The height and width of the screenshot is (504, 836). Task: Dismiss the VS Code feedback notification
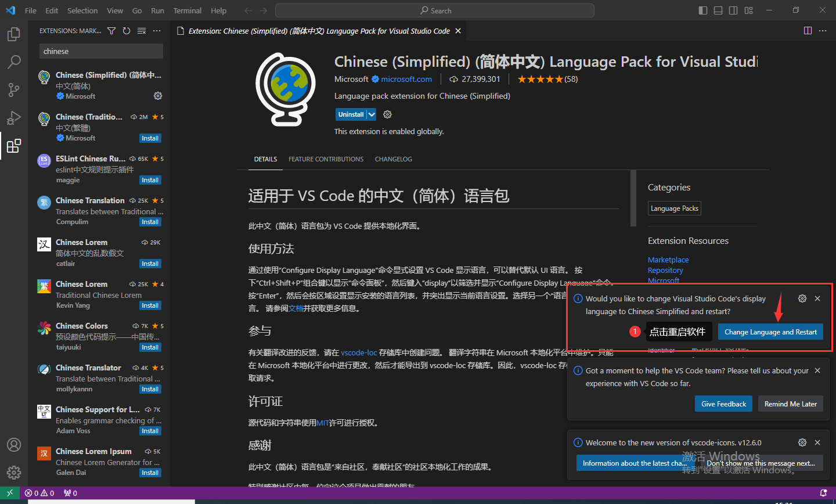point(817,370)
